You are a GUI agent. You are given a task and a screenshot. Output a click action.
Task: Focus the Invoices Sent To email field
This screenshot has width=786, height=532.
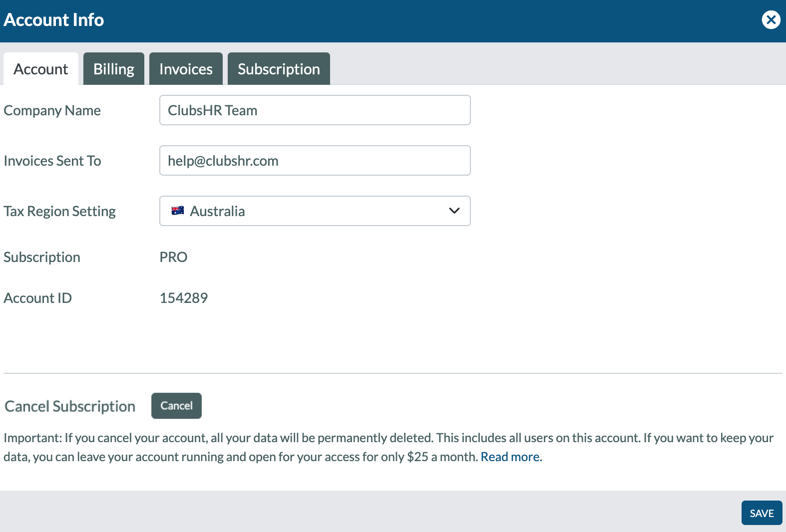(315, 160)
